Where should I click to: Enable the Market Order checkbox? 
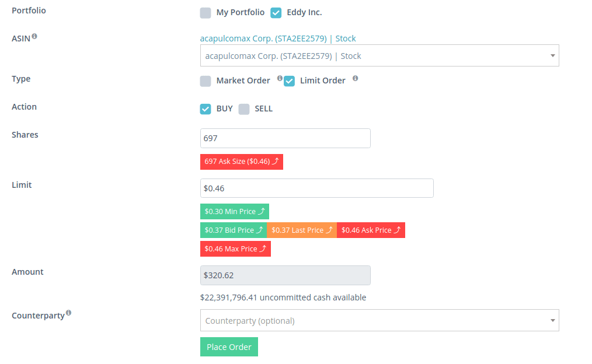(206, 81)
